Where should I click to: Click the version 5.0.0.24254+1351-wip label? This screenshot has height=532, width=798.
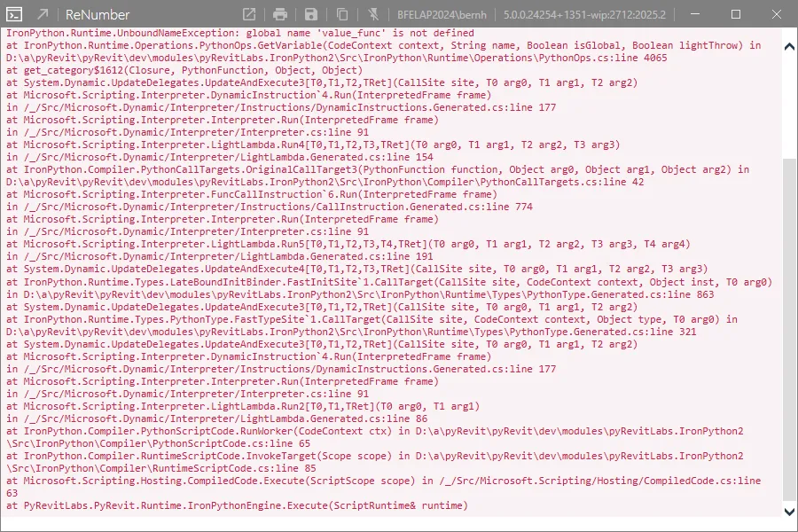coord(585,15)
